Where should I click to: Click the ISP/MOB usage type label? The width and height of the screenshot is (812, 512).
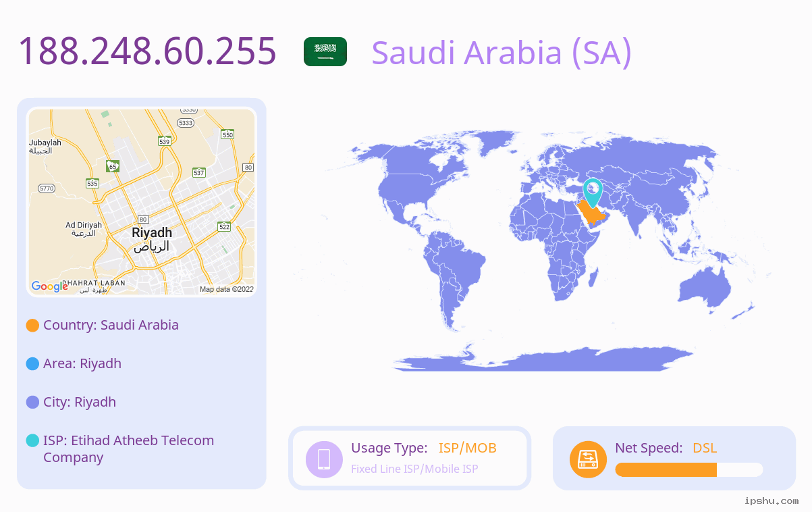468,448
